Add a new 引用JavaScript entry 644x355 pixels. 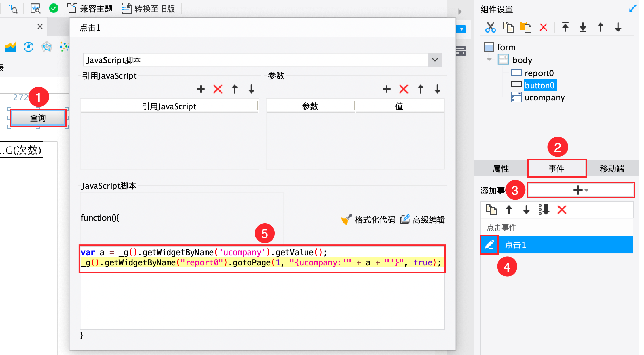coord(201,89)
